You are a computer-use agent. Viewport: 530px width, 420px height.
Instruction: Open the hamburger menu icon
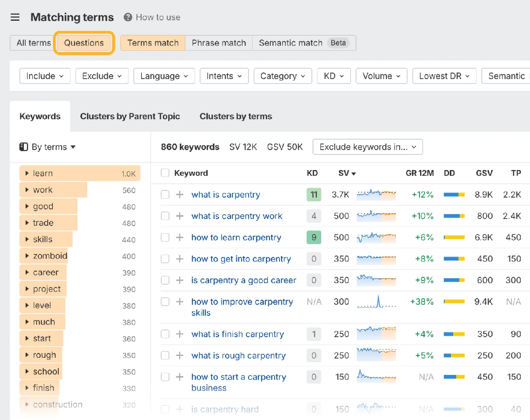[15, 17]
